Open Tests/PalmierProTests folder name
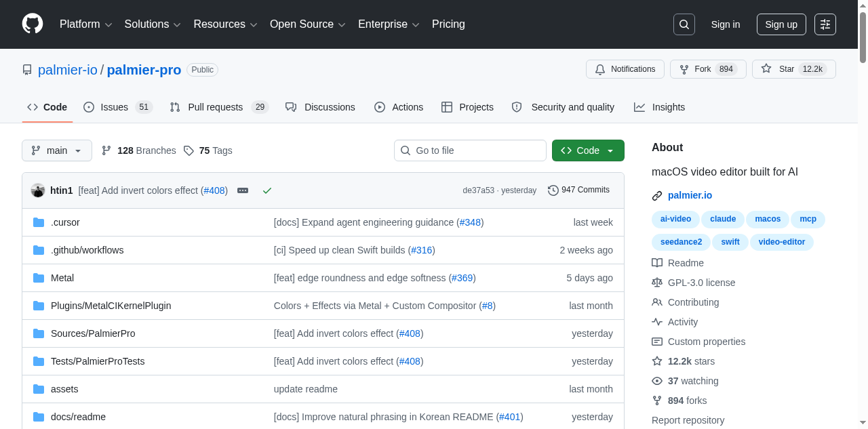The width and height of the screenshot is (868, 429). [x=98, y=361]
